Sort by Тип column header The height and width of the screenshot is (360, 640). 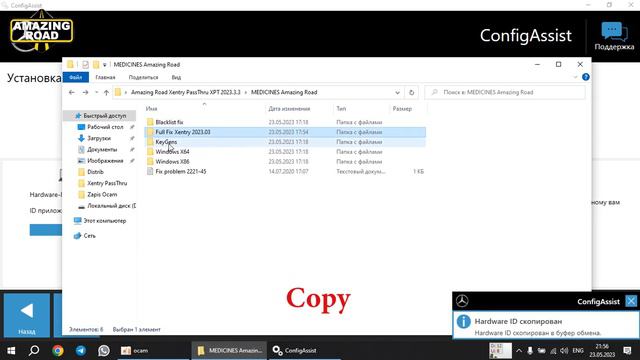[341, 109]
